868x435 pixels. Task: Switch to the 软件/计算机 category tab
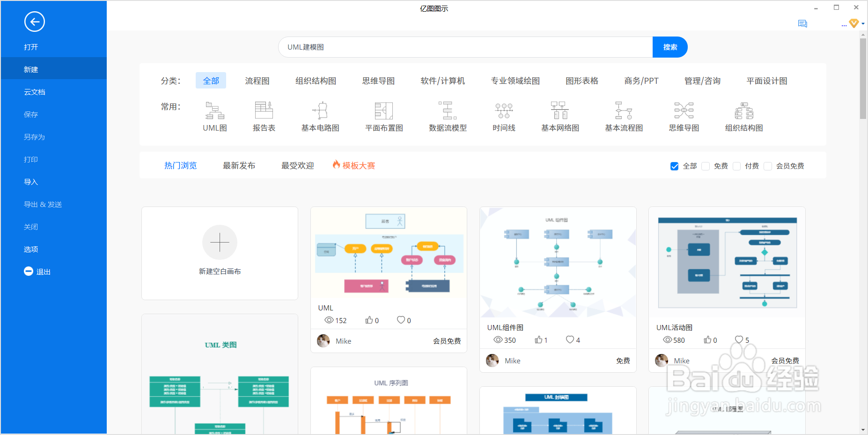(x=442, y=80)
